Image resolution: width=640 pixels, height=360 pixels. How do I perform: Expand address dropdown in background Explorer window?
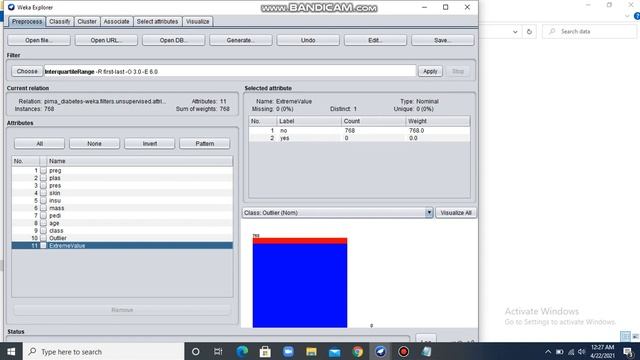515,31
